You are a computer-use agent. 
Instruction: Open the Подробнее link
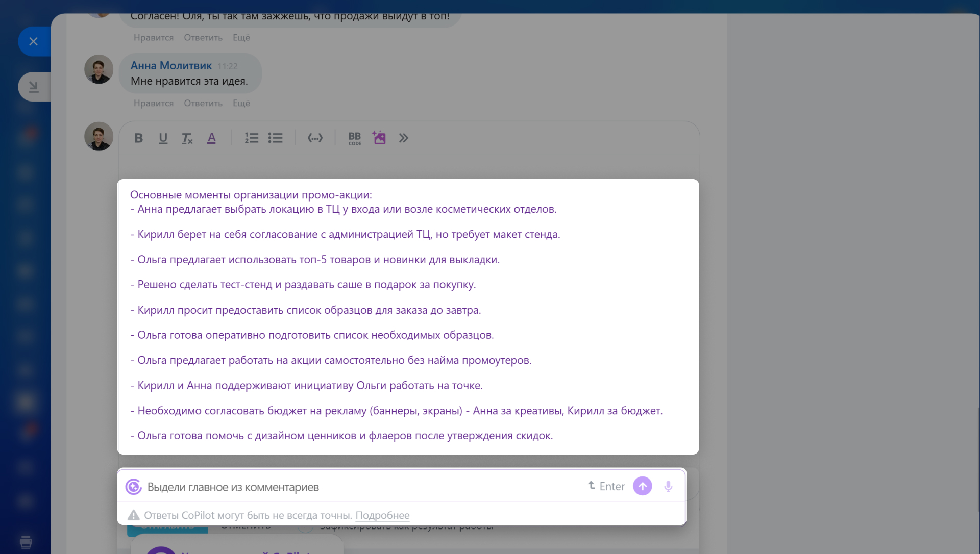(x=382, y=515)
